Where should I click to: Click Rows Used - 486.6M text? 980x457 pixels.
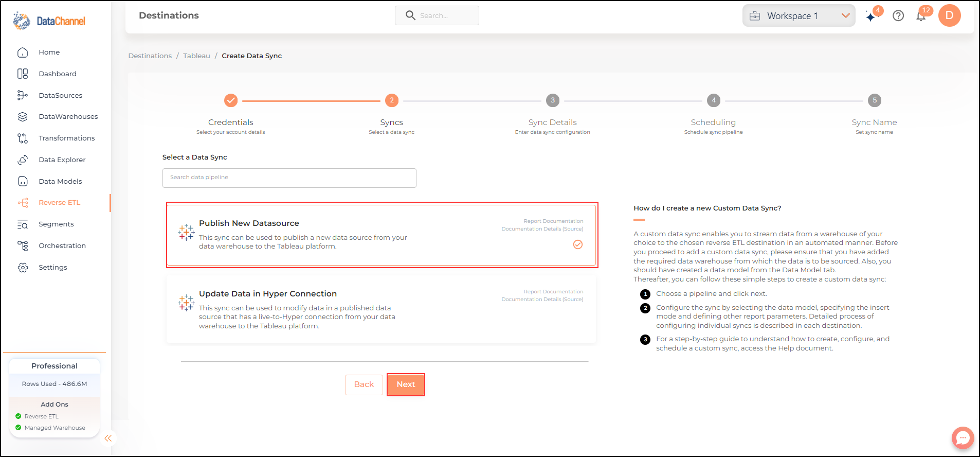tap(55, 384)
